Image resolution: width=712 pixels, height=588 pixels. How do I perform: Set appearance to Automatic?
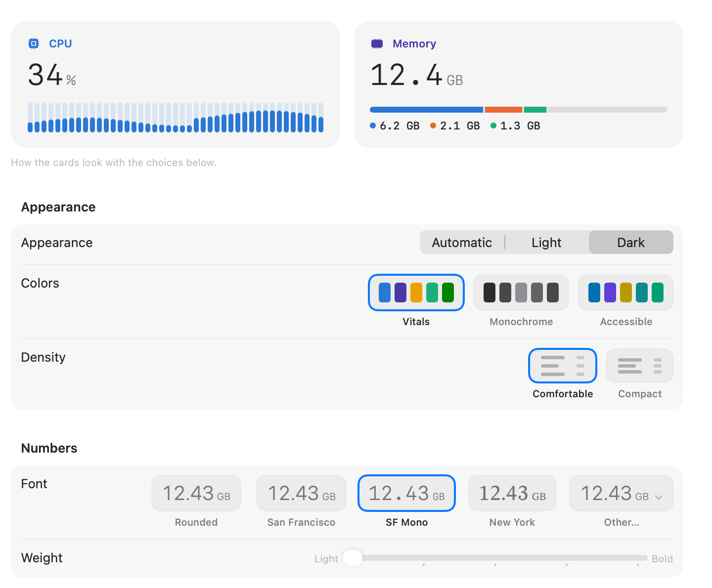click(462, 243)
